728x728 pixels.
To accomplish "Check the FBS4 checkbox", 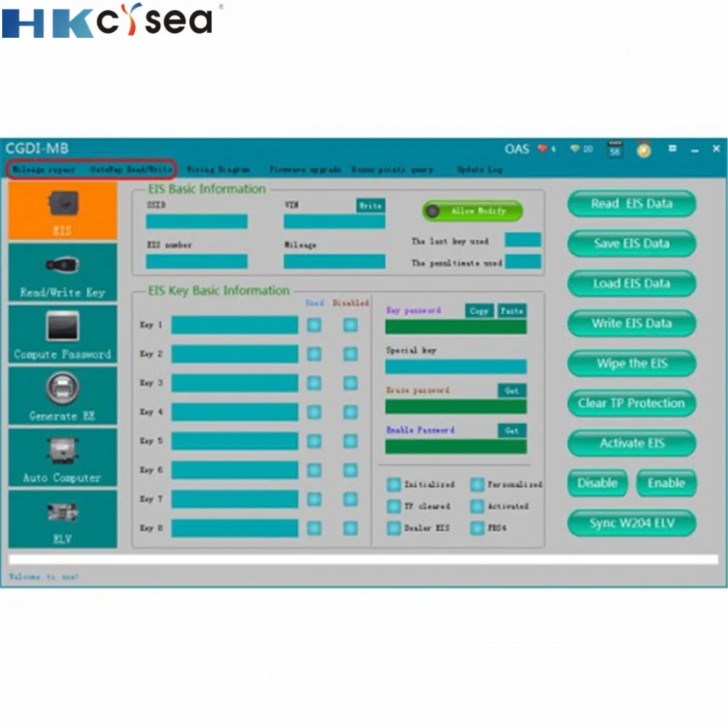I will [478, 529].
